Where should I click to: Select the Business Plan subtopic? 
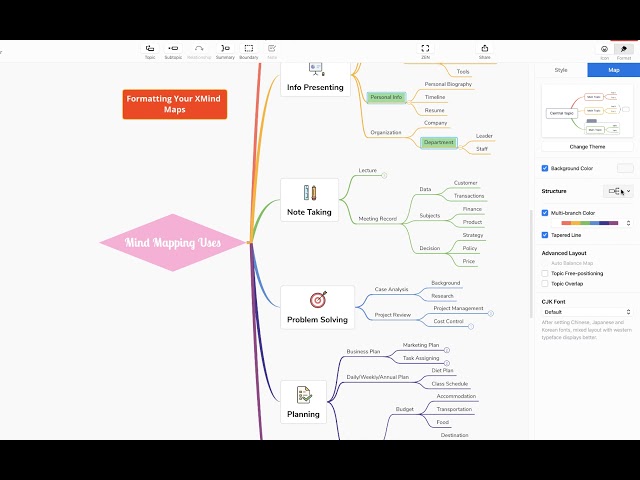point(363,351)
